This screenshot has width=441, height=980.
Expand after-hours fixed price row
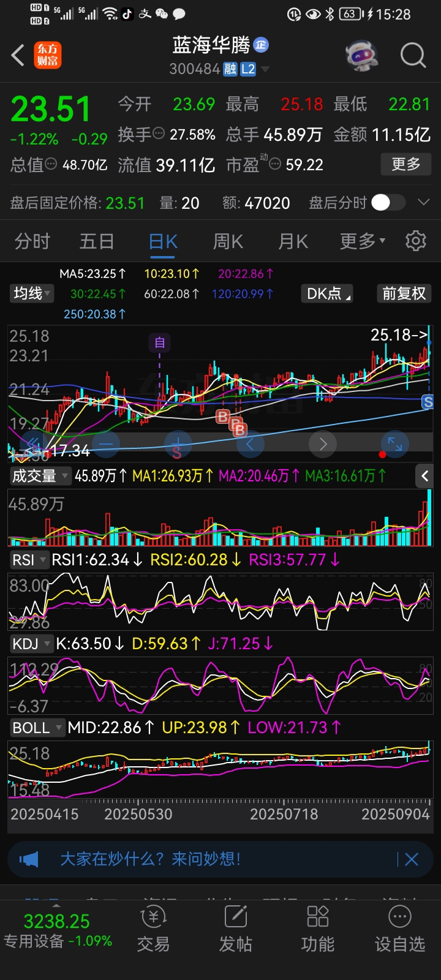pyautogui.click(x=423, y=203)
